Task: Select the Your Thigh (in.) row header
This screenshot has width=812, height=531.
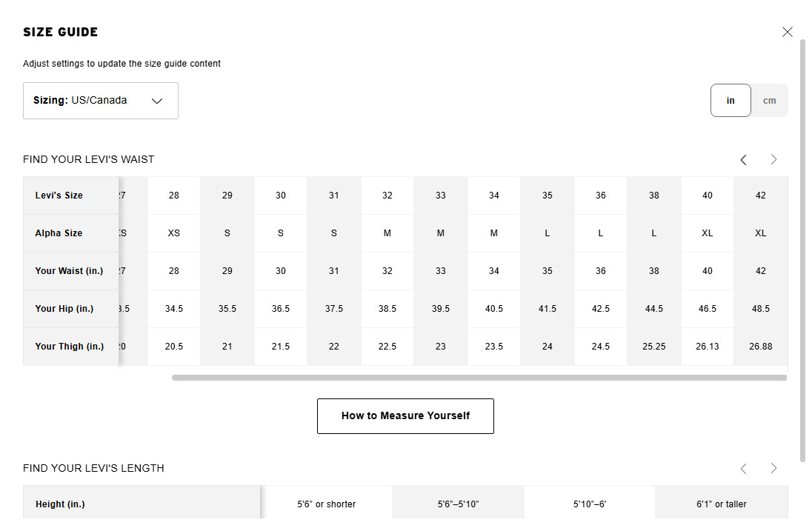Action: [71, 347]
